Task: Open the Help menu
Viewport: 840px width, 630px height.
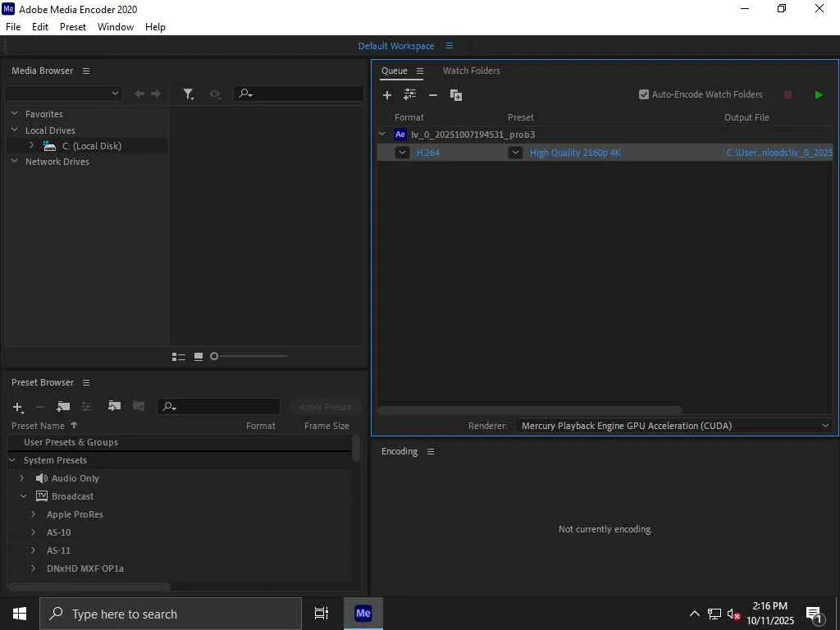Action: 155,27
